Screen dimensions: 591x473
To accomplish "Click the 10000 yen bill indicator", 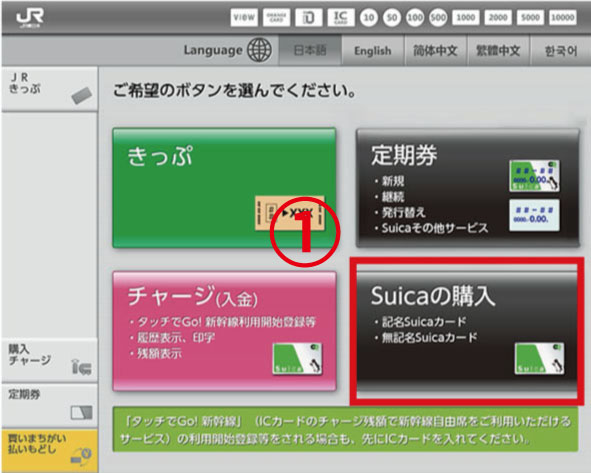I will click(x=562, y=17).
